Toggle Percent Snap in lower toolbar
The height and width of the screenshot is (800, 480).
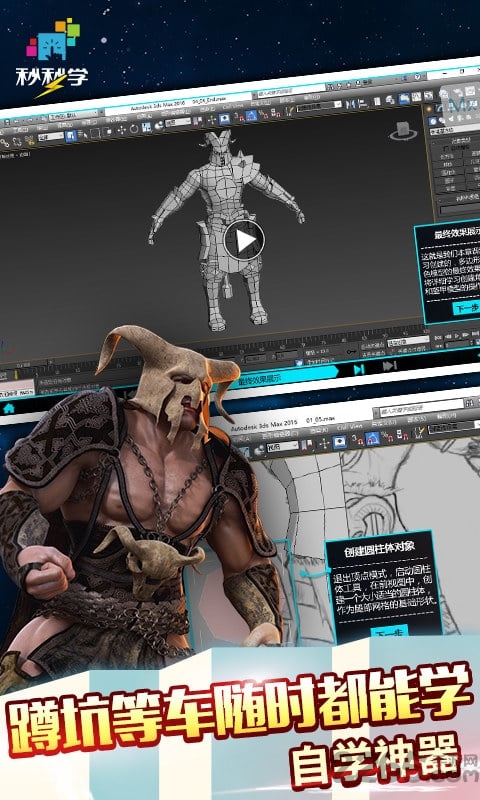tap(388, 437)
